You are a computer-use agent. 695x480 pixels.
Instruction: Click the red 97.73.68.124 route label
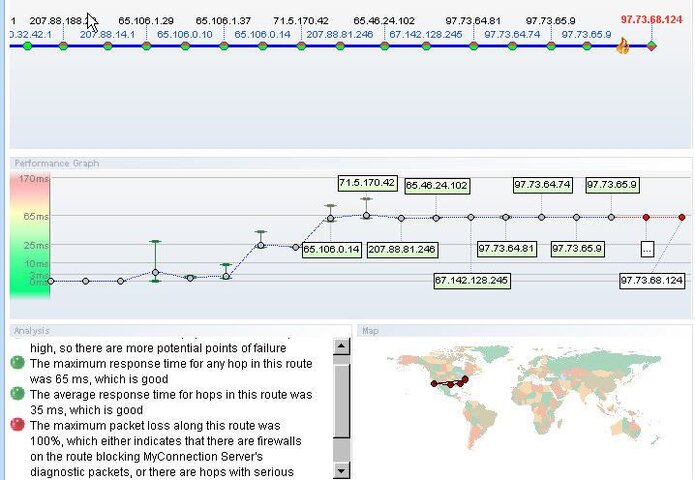pos(652,20)
